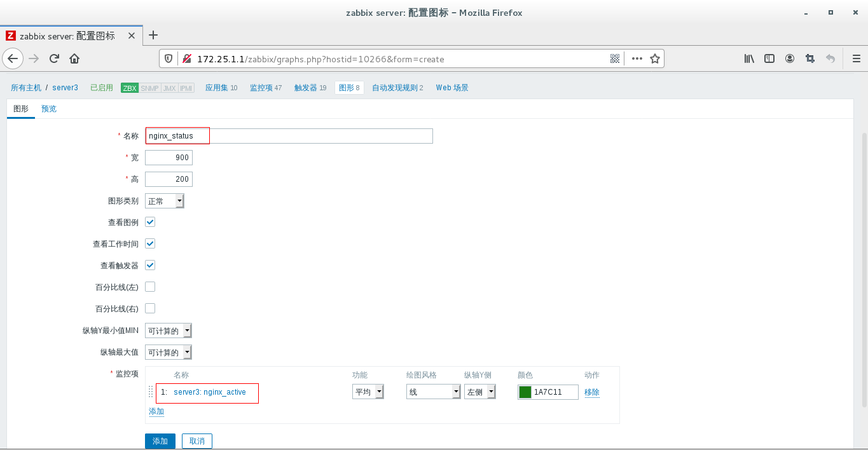Open the 监控项 47 section
This screenshot has height=450, width=868.
point(266,88)
